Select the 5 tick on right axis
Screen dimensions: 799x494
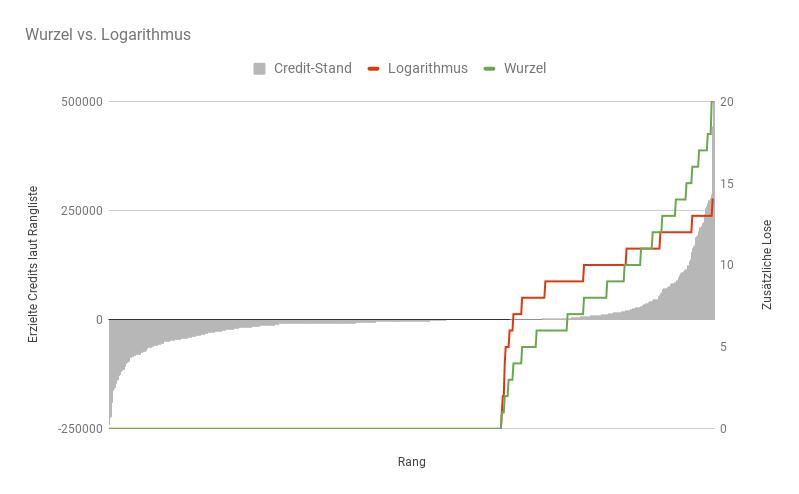click(724, 347)
